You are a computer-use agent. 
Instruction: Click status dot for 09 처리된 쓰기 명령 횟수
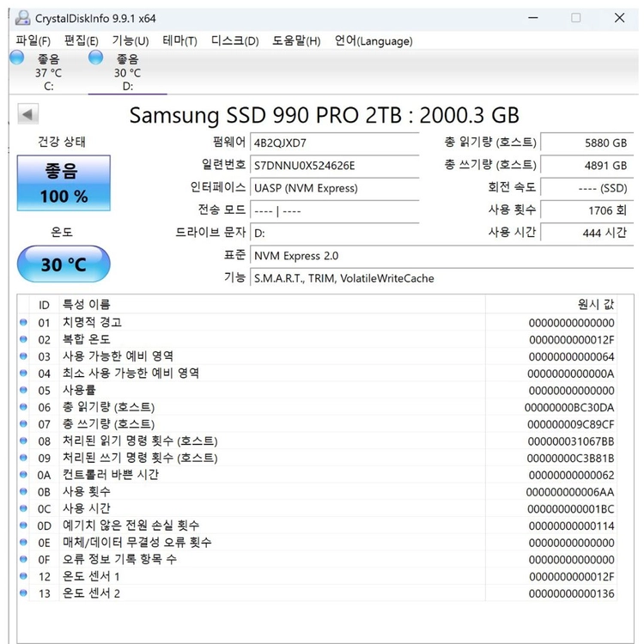coord(23,458)
